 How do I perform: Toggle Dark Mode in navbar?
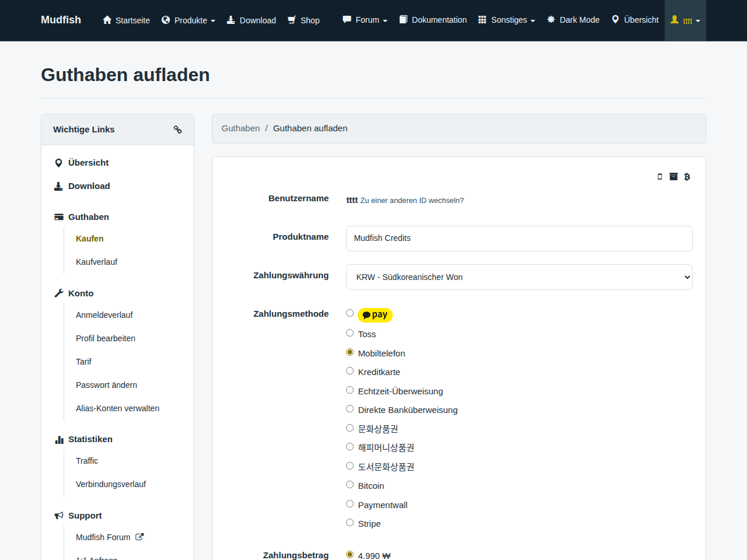point(574,20)
